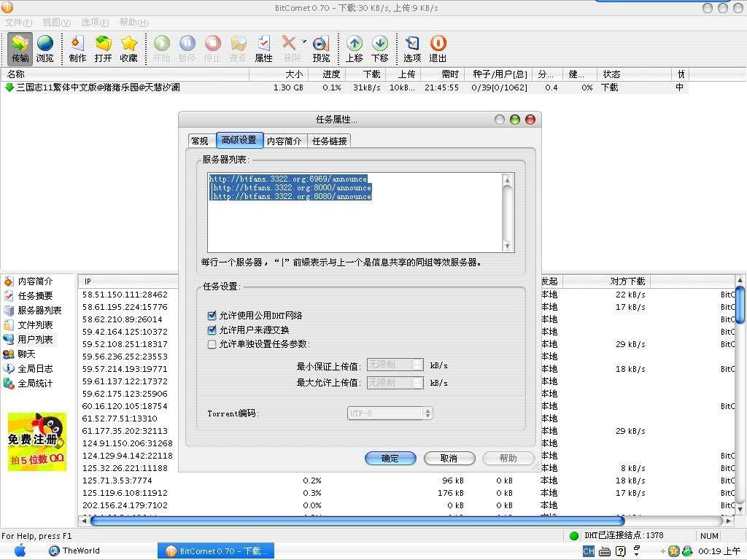This screenshot has width=747, height=560.
Task: Click the 停止 stop task icon
Action: point(212,49)
